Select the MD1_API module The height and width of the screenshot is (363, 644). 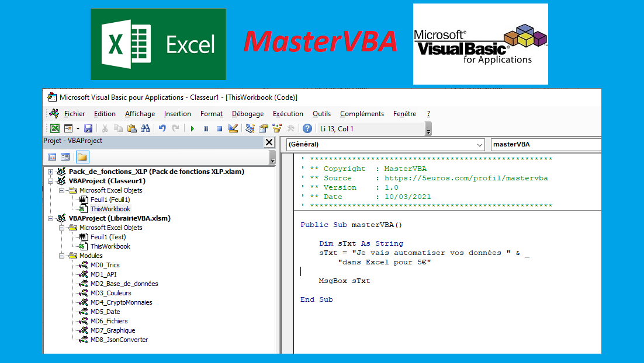point(103,274)
